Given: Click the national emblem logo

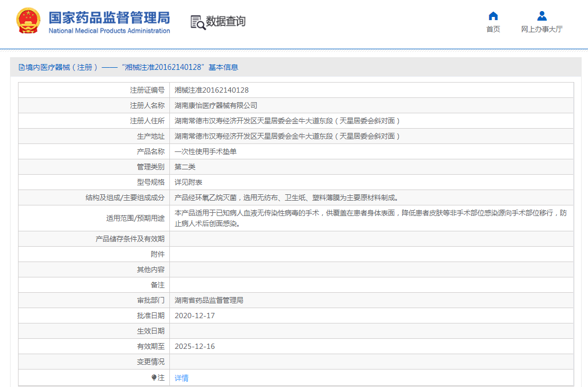Looking at the screenshot, I should [x=28, y=21].
